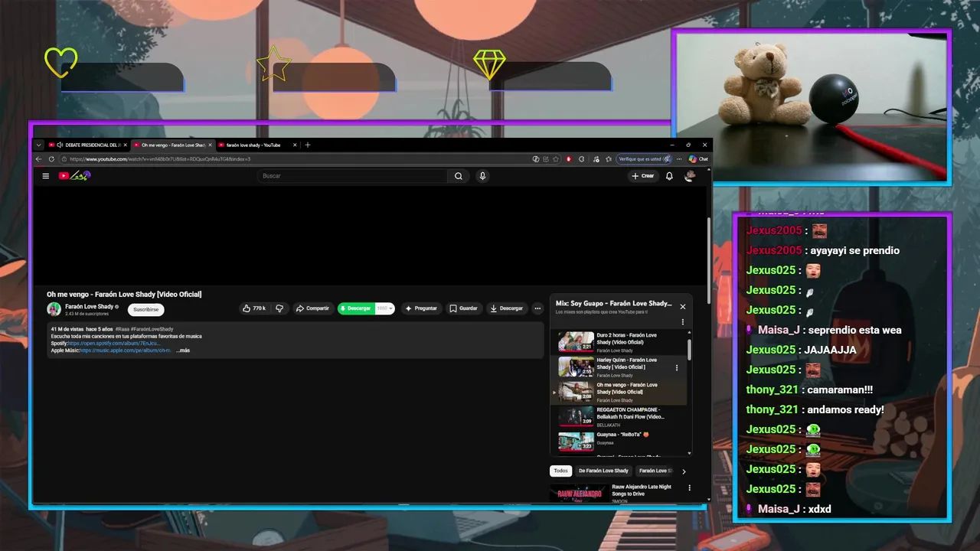Select the De Faraón Love Shady chip
This screenshot has height=551, width=980.
[x=603, y=471]
